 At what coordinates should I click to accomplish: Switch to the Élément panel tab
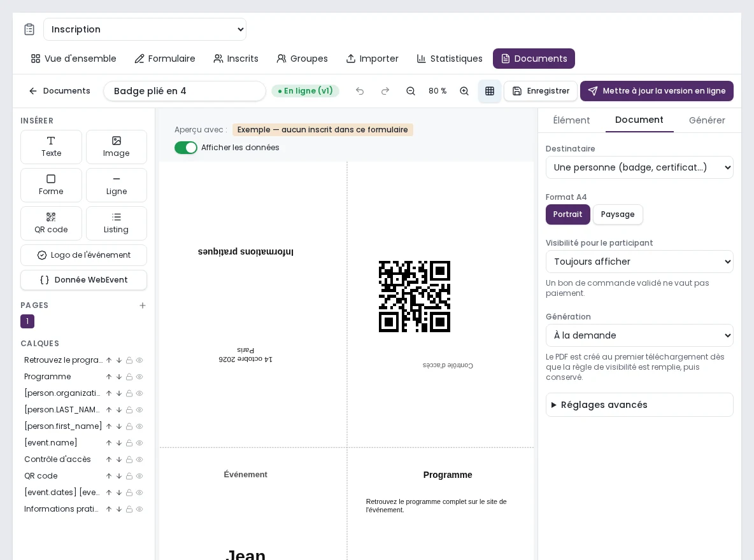(x=571, y=120)
